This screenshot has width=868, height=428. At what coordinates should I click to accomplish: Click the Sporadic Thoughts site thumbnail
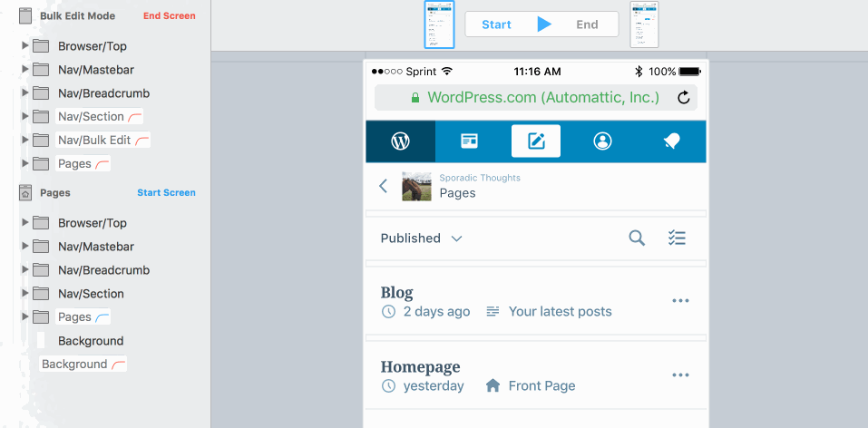coord(416,186)
